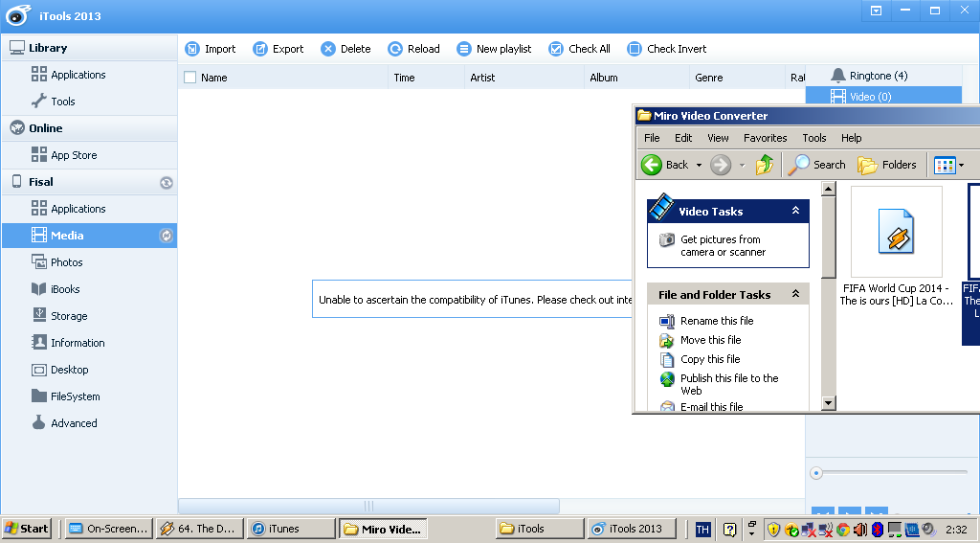
Task: Click the refresh icon beside Fisal
Action: [x=167, y=183]
